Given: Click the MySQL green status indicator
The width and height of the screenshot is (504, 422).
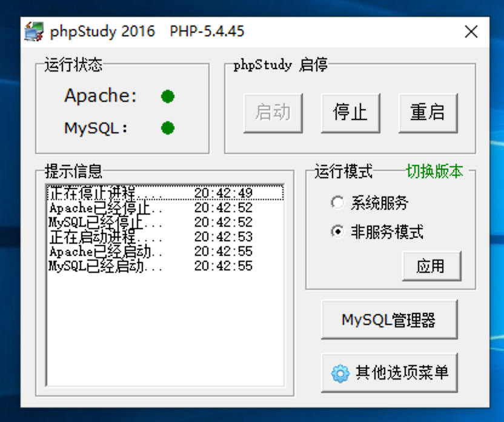Looking at the screenshot, I should point(168,128).
